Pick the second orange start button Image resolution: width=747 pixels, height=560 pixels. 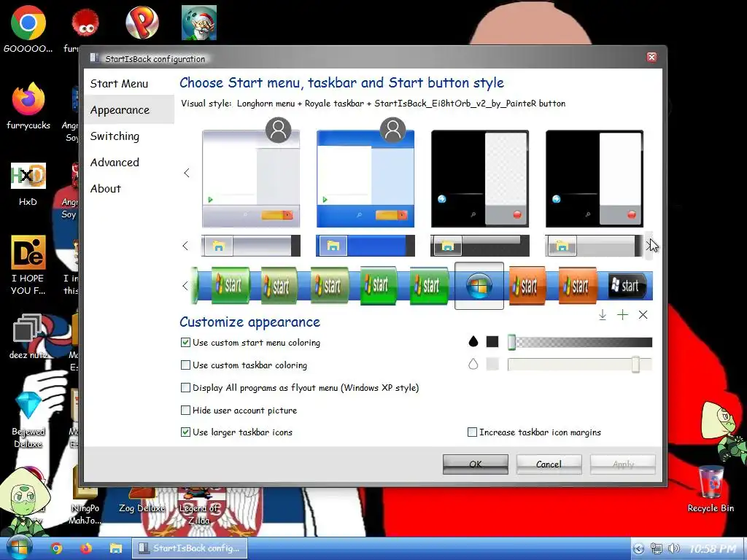[x=578, y=286]
